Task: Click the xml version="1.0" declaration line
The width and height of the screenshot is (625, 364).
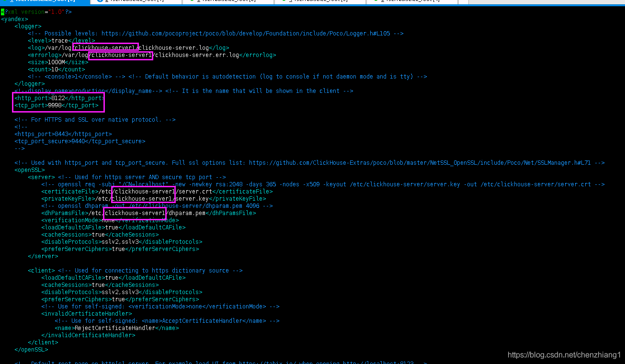Action: click(36, 12)
